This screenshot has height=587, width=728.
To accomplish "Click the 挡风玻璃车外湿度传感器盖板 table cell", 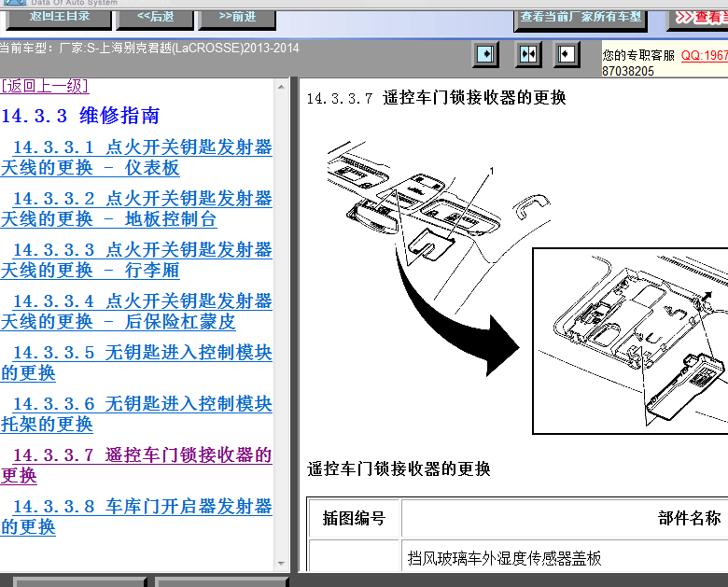I will [565, 557].
